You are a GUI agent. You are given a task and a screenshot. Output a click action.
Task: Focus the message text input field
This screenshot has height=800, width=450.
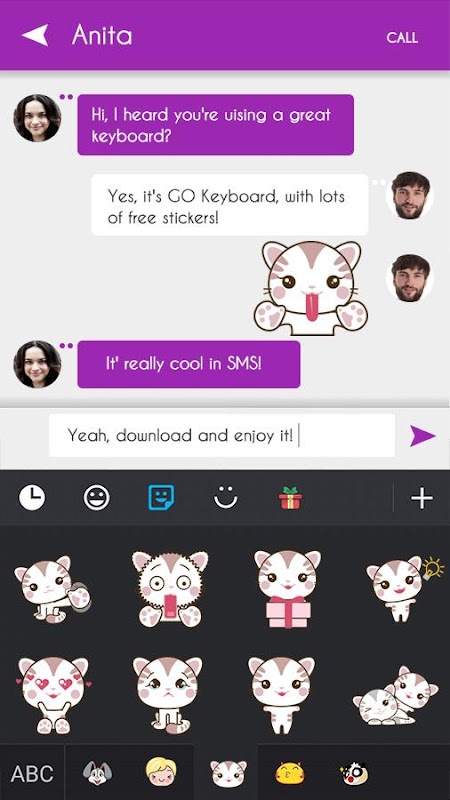(222, 436)
